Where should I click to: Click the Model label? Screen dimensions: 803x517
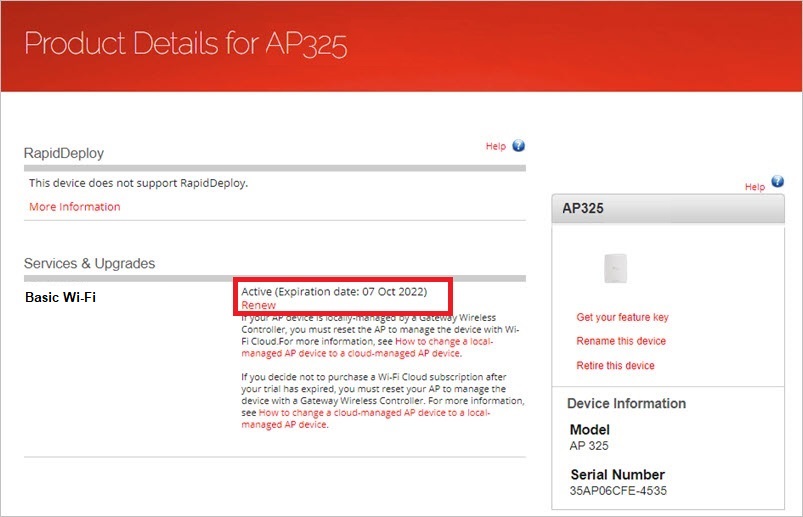point(589,430)
